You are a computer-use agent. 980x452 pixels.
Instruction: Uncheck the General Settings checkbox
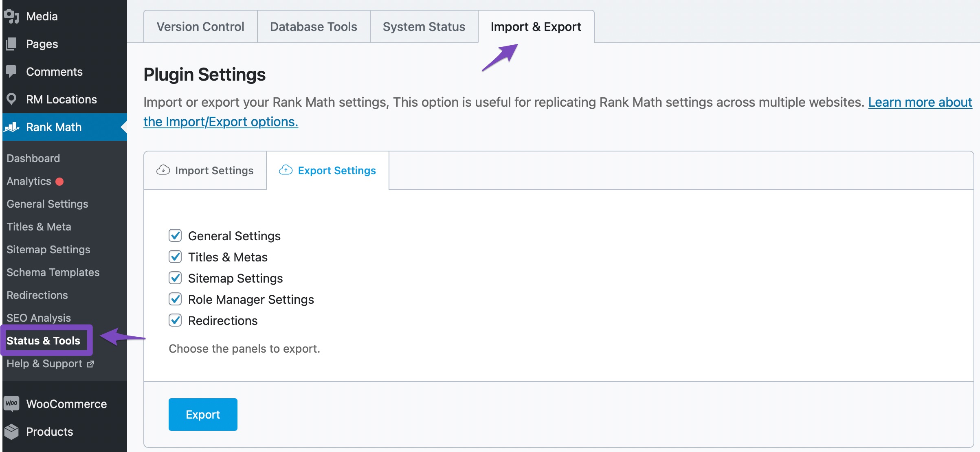point(175,235)
